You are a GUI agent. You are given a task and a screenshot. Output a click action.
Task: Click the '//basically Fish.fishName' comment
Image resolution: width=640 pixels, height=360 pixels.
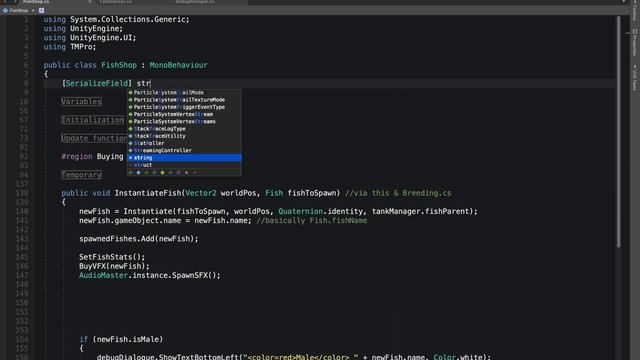point(312,220)
